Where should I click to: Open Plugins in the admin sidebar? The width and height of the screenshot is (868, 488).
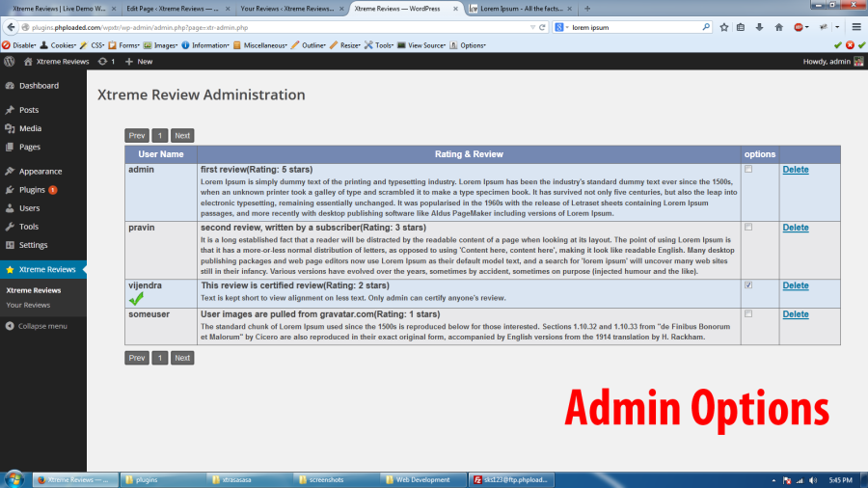click(32, 190)
